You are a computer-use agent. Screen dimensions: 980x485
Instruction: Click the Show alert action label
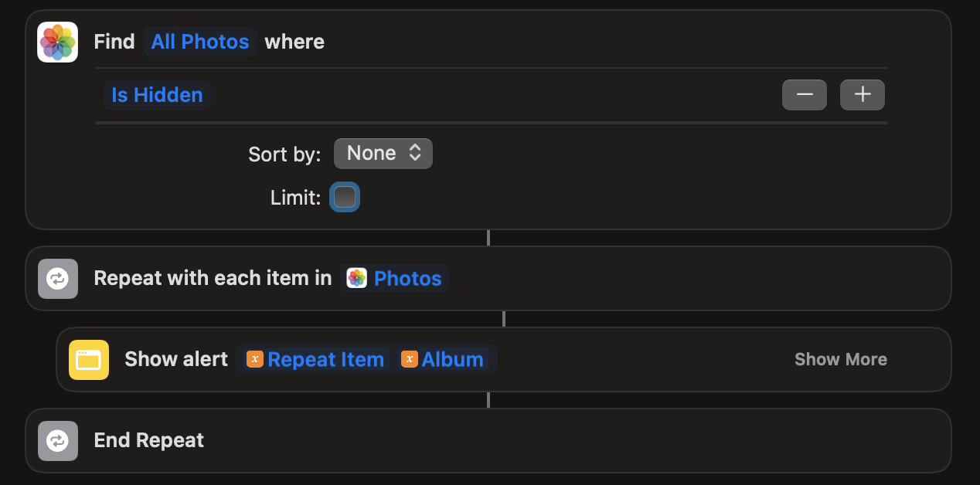pos(176,360)
